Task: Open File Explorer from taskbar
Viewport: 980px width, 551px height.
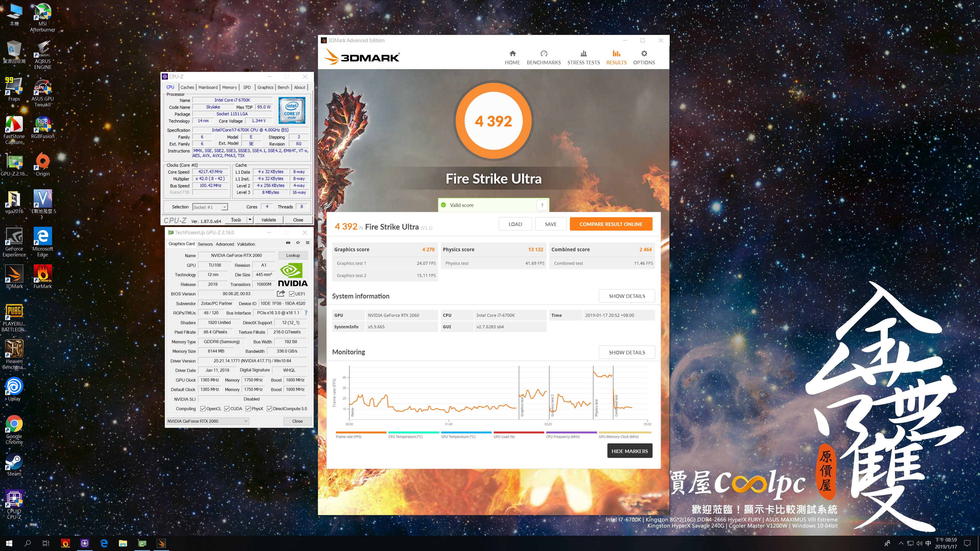Action: (122, 543)
